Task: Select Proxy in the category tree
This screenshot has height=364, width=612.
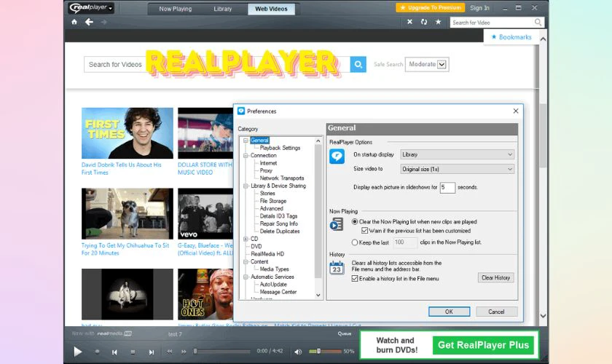Action: pos(266,170)
